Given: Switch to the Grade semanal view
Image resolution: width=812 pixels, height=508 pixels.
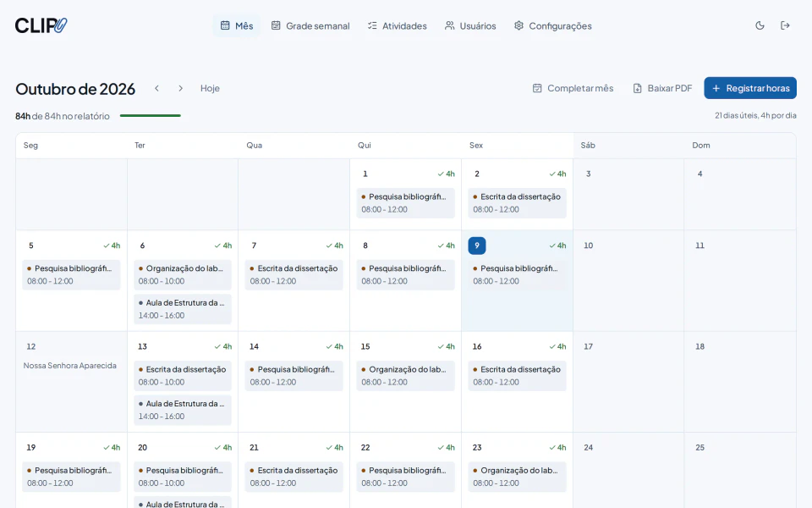Looking at the screenshot, I should point(310,26).
